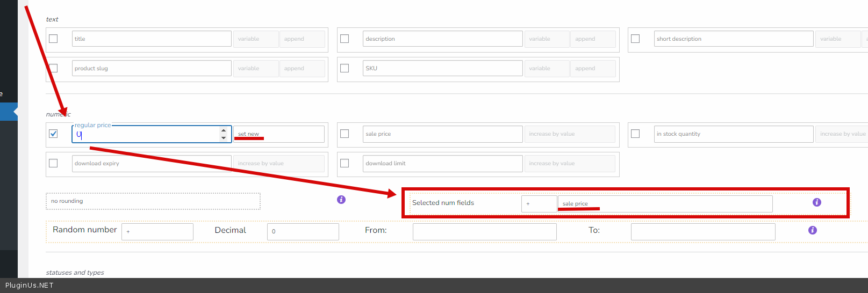This screenshot has width=868, height=293.
Task: Decrease regular price with down stepper arrow
Action: click(x=224, y=138)
